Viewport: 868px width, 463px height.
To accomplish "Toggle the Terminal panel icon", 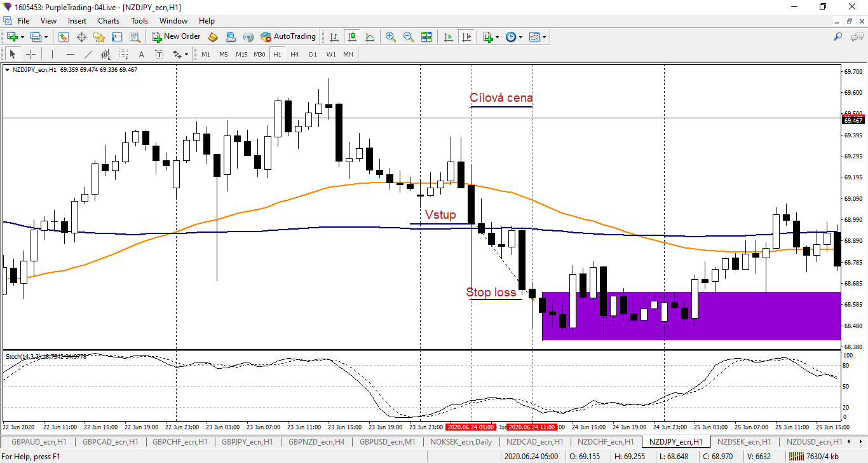I will coord(117,37).
